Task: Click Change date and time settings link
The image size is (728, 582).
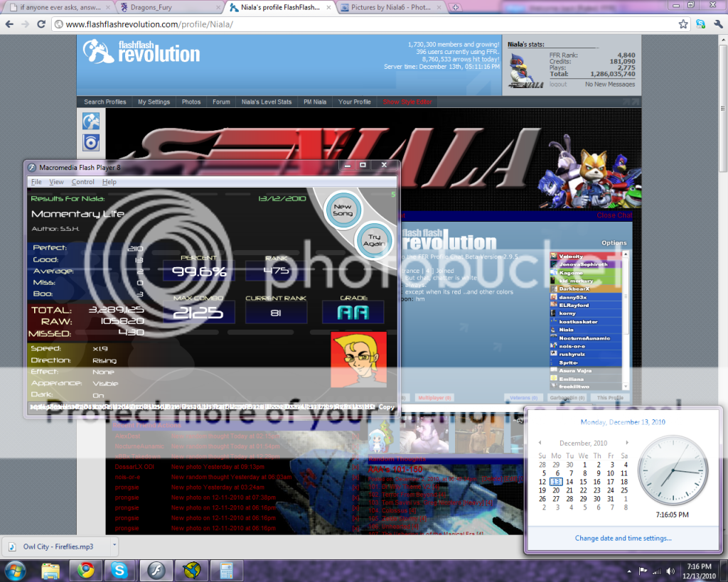Action: [623, 538]
